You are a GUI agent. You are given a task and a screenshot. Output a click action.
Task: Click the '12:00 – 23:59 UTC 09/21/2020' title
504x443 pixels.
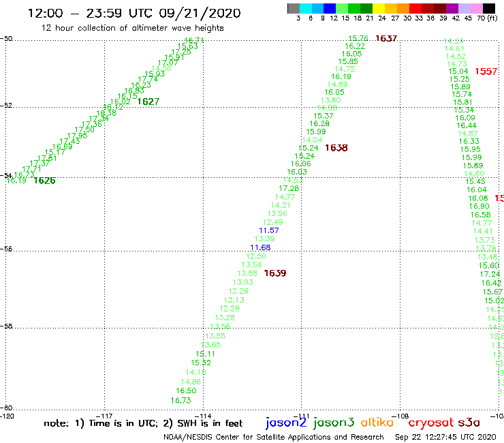click(x=134, y=14)
